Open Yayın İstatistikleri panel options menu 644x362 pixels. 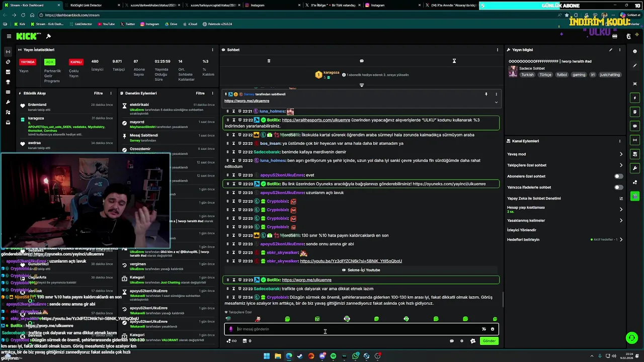212,50
